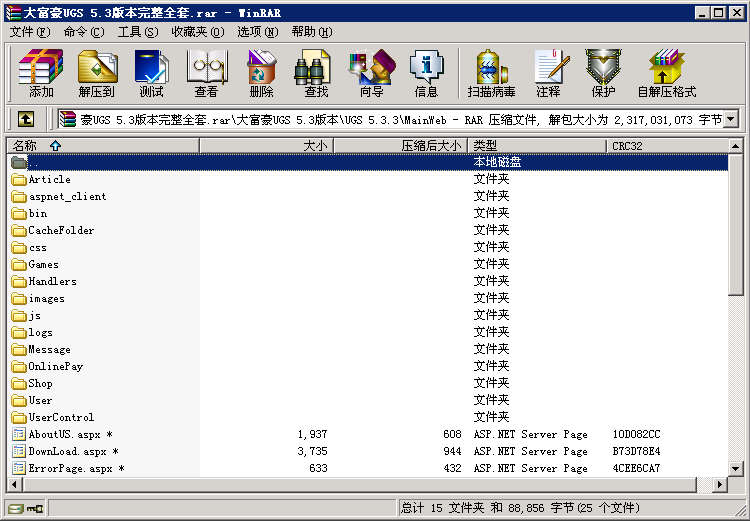
Task: Open the File (文件) menu
Action: (30, 32)
